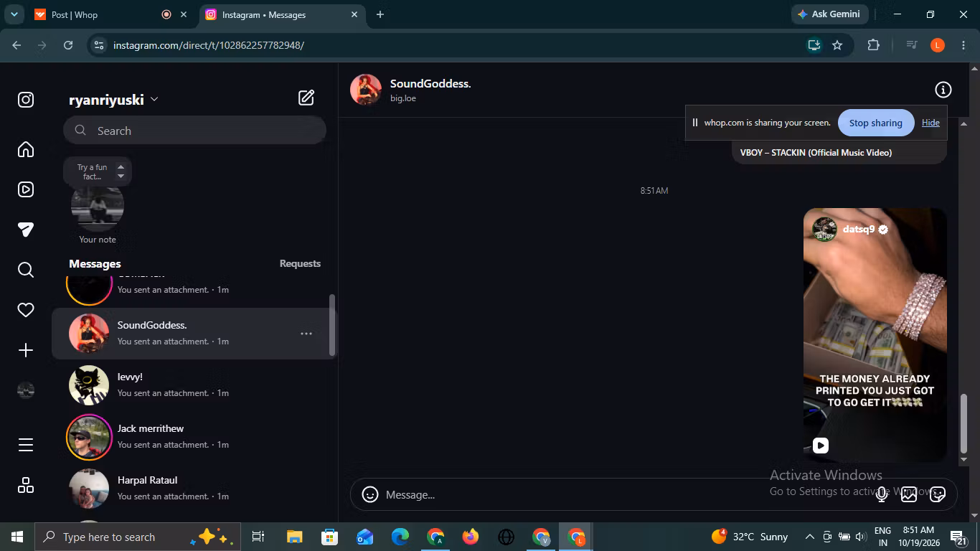Click the message list scrollbar thumb

point(331,324)
